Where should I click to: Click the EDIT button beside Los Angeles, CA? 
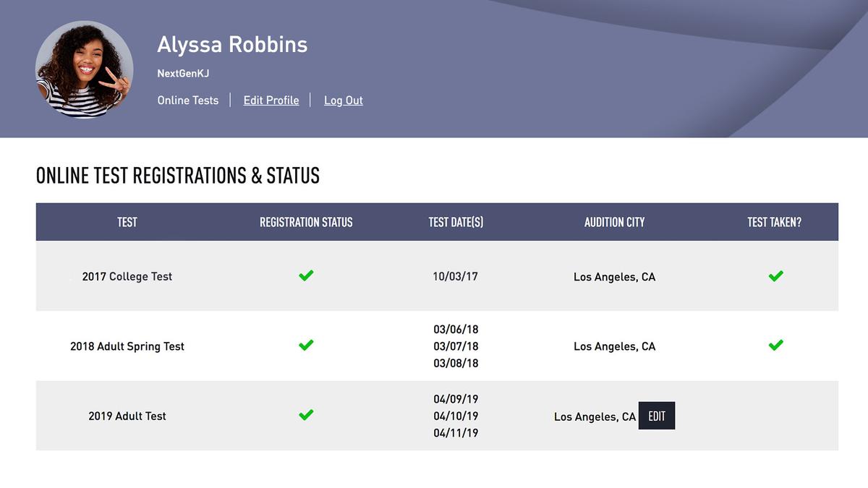coord(657,416)
